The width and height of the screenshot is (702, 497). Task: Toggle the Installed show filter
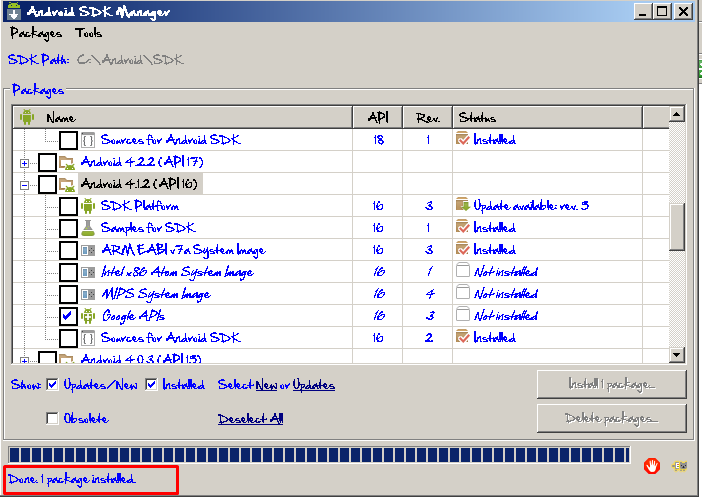point(151,384)
